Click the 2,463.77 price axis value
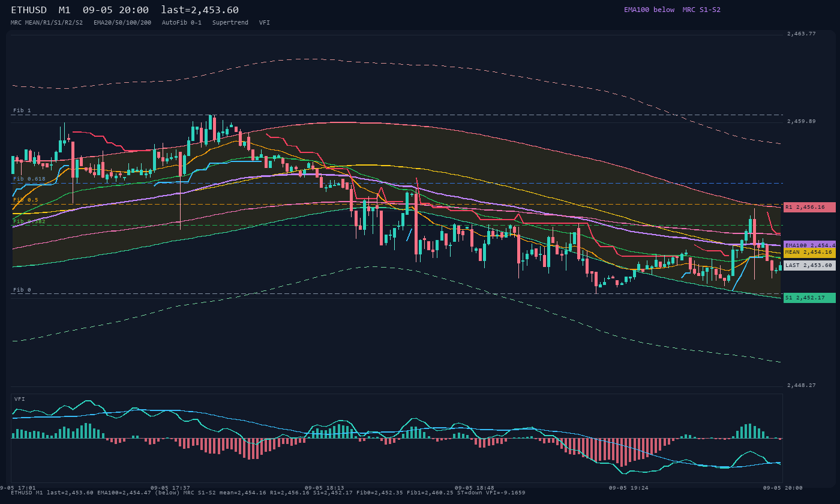Image resolution: width=840 pixels, height=504 pixels. [802, 34]
